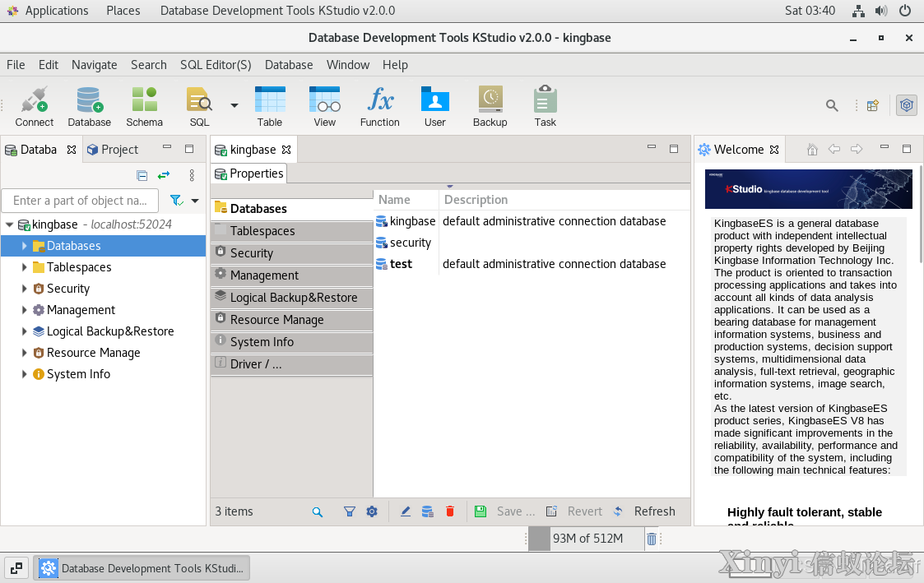
Task: Click the Open Perspective icon
Action: (873, 105)
